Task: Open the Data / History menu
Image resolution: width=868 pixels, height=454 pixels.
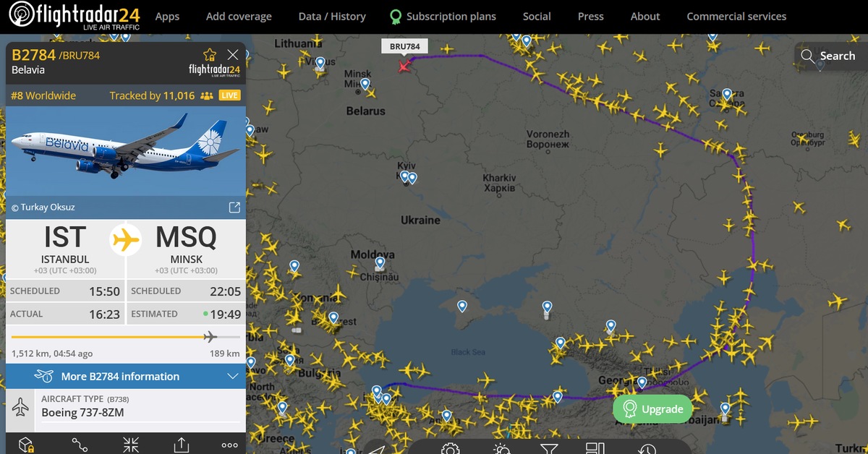Action: pyautogui.click(x=332, y=16)
